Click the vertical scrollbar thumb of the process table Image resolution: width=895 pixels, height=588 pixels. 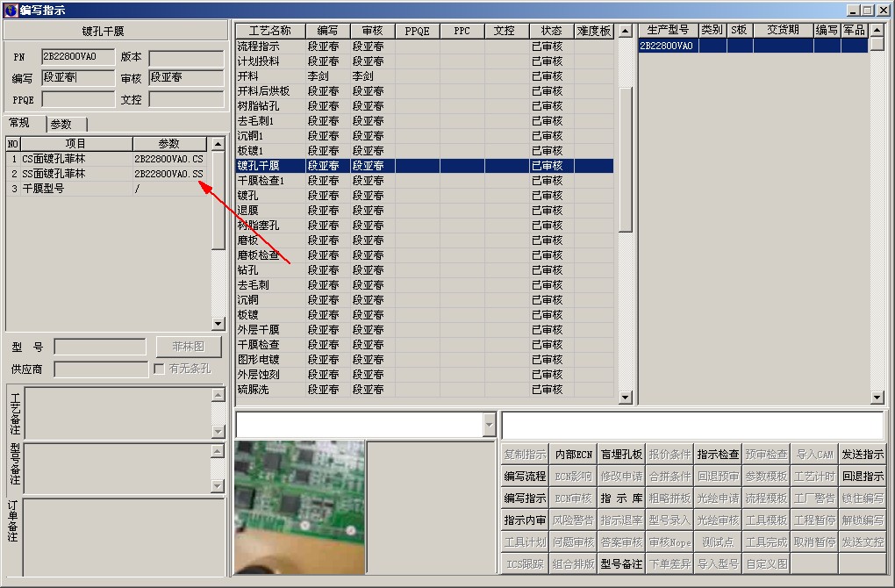[625, 160]
